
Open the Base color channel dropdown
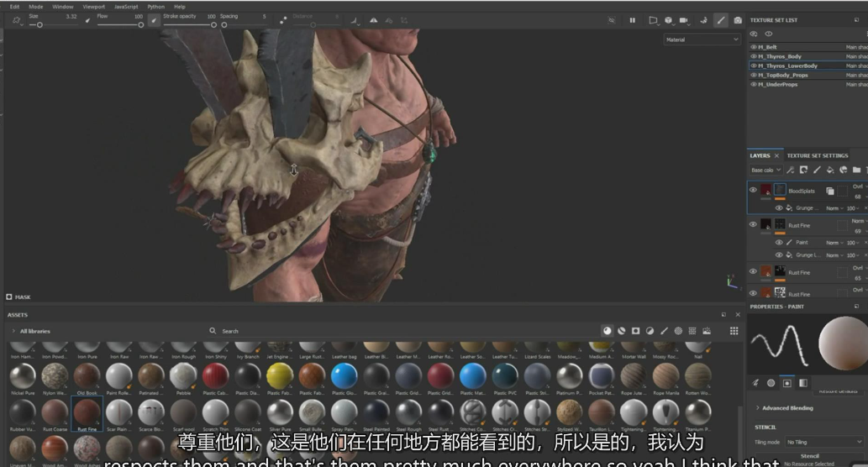(x=766, y=170)
